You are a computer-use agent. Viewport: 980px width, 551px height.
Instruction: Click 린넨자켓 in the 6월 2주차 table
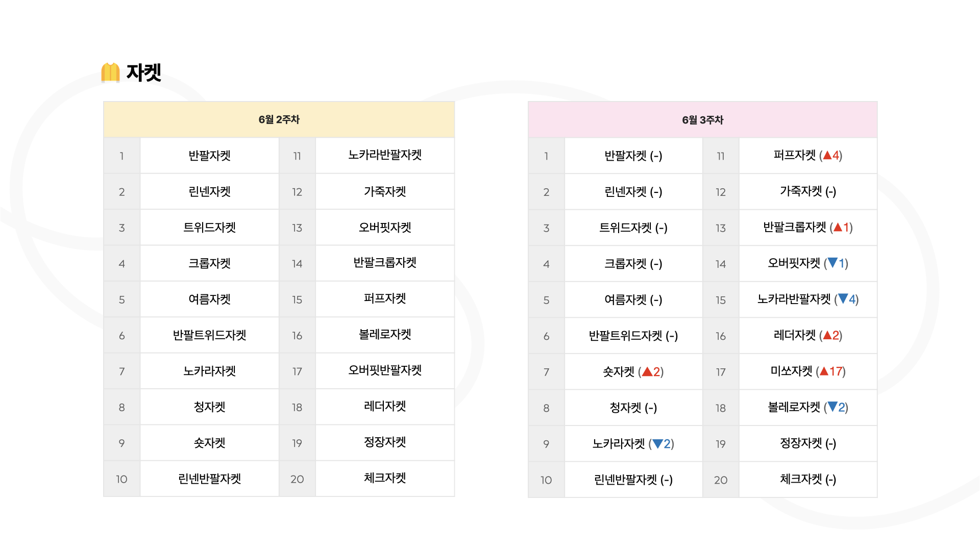(x=210, y=191)
